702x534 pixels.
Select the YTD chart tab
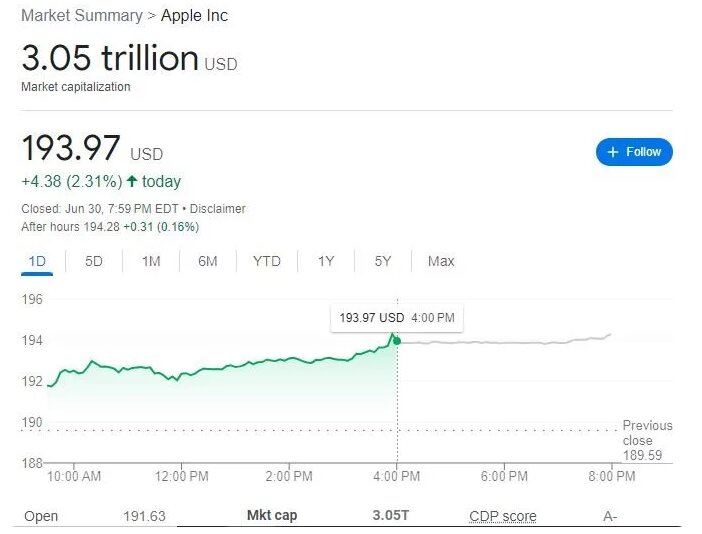267,262
